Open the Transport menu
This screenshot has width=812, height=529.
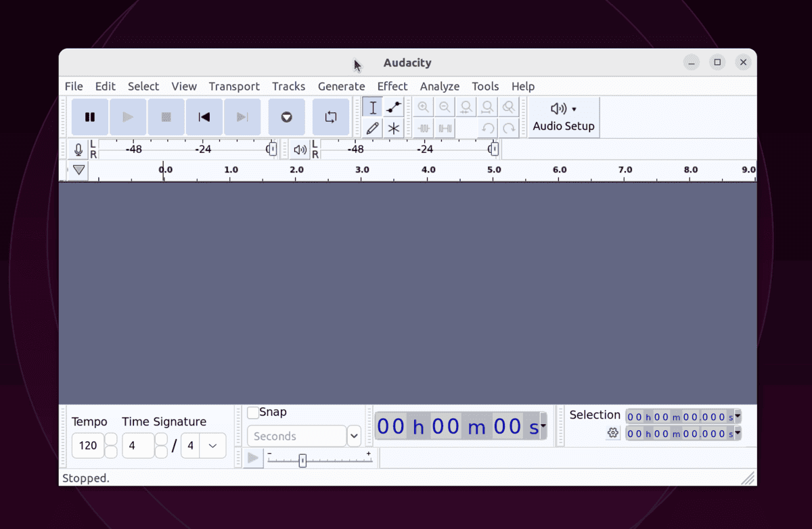coord(234,87)
